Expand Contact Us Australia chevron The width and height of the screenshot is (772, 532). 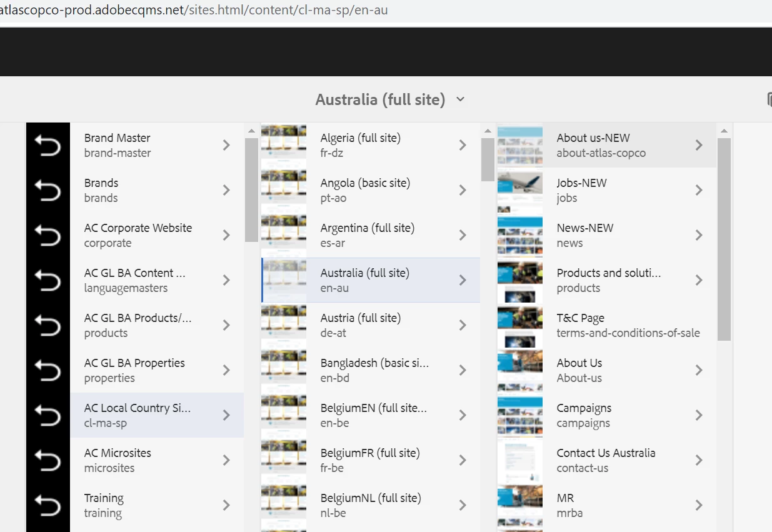(x=699, y=460)
